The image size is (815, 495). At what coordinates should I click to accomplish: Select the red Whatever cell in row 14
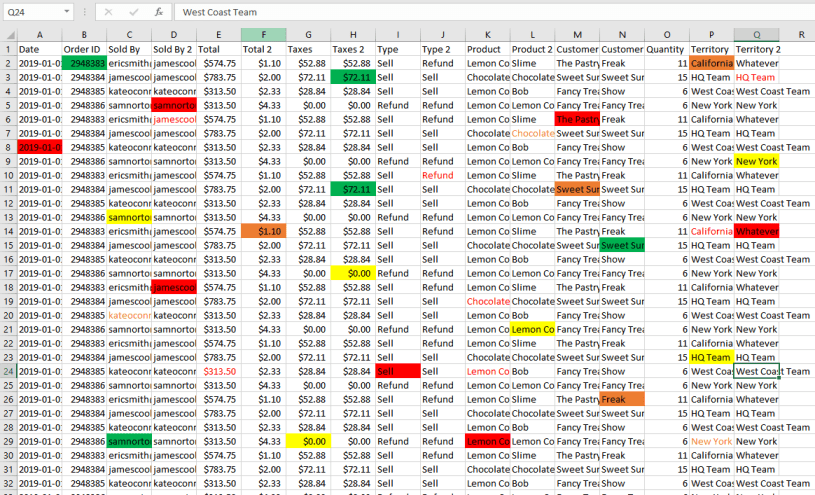[x=757, y=231]
